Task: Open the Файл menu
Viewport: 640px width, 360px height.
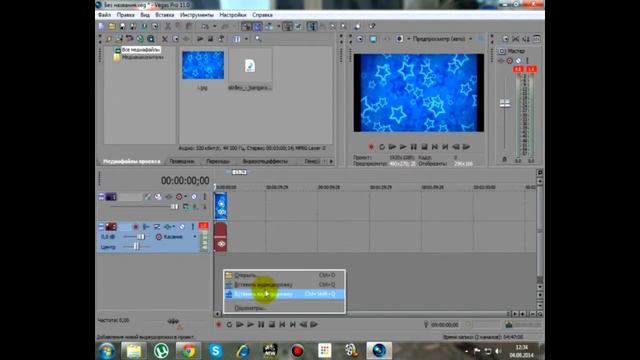Action: click(104, 15)
